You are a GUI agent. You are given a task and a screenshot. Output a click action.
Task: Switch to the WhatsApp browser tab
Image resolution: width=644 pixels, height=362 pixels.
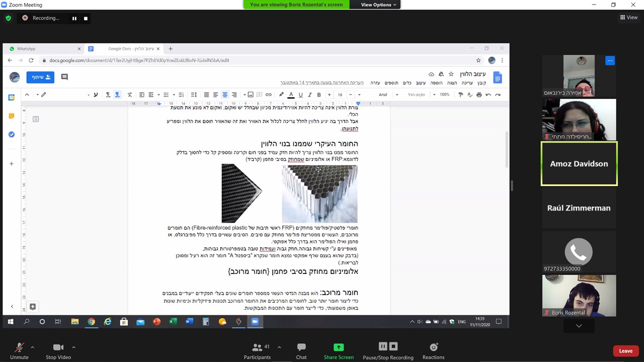pyautogui.click(x=44, y=49)
